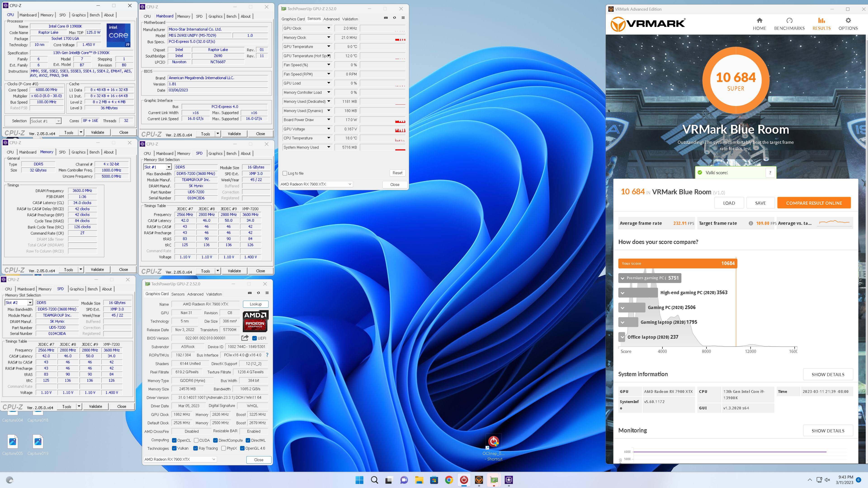Open Board Power Draw sensor dropdown
Viewport: 868px width, 488px height.
[328, 120]
